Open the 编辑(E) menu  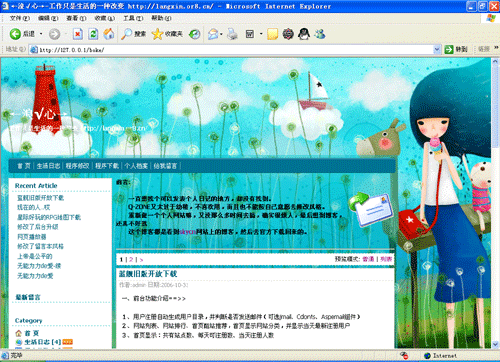click(48, 18)
